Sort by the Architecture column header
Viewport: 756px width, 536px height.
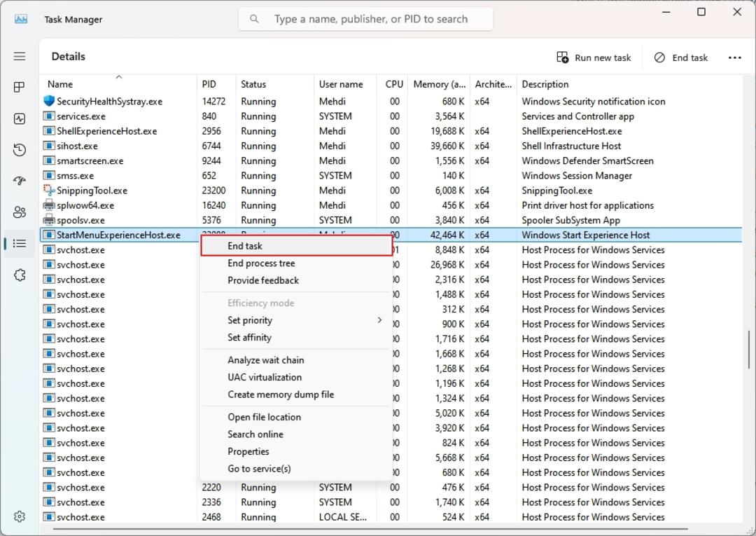pyautogui.click(x=493, y=84)
